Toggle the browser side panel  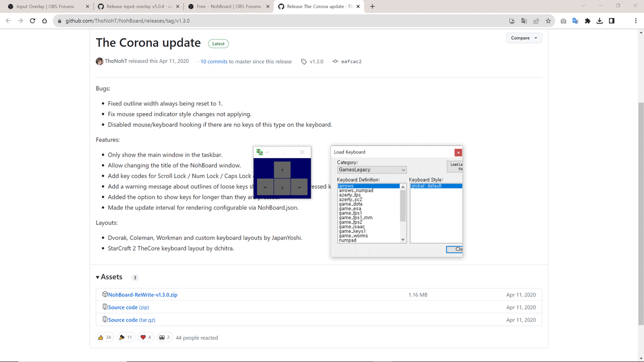pos(611,21)
